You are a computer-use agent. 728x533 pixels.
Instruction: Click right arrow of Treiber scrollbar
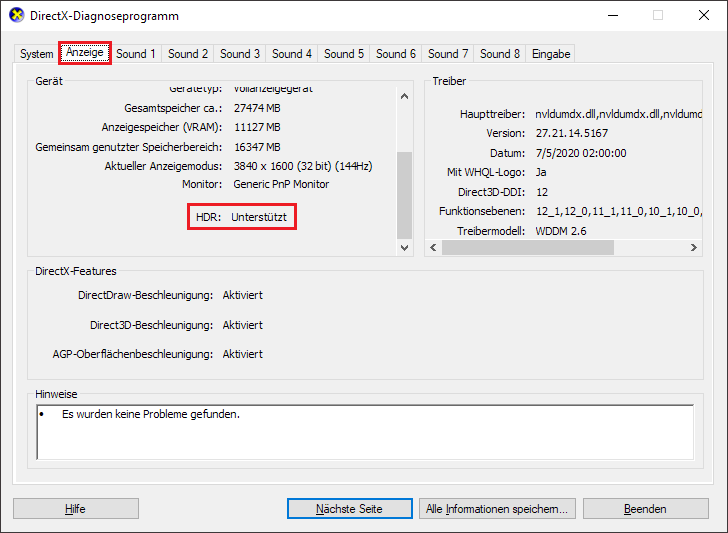pos(694,247)
